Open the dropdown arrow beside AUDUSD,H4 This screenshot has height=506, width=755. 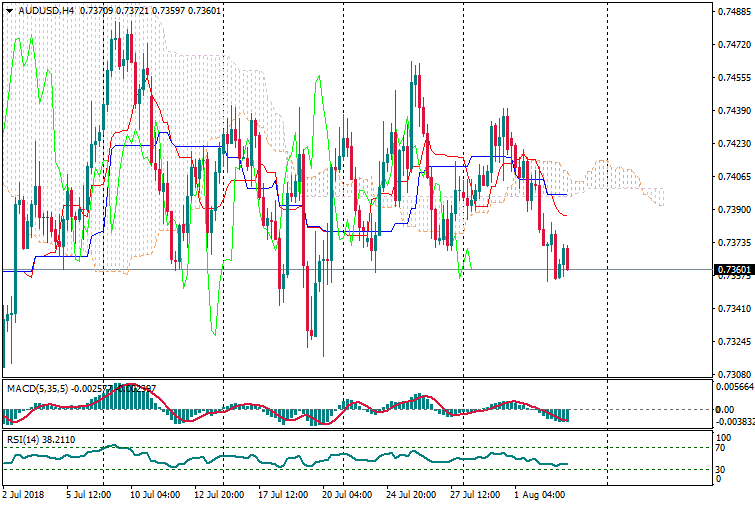click(9, 9)
